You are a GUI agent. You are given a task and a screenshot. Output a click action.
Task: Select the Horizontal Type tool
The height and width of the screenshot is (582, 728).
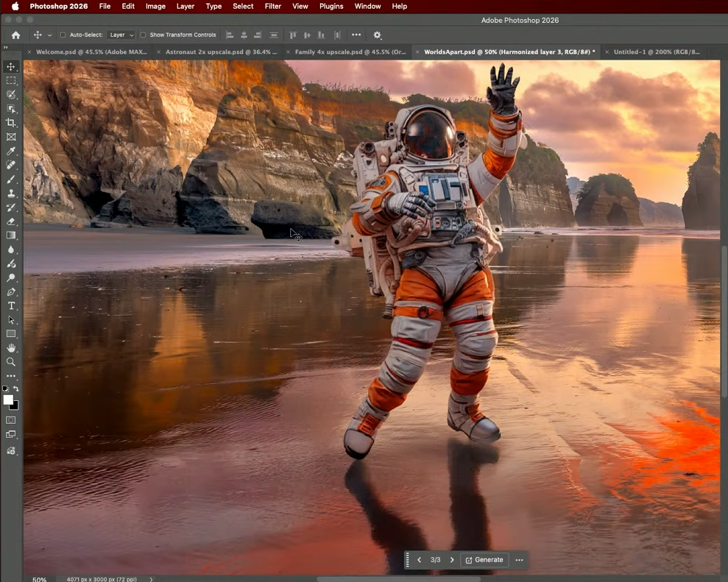(11, 306)
